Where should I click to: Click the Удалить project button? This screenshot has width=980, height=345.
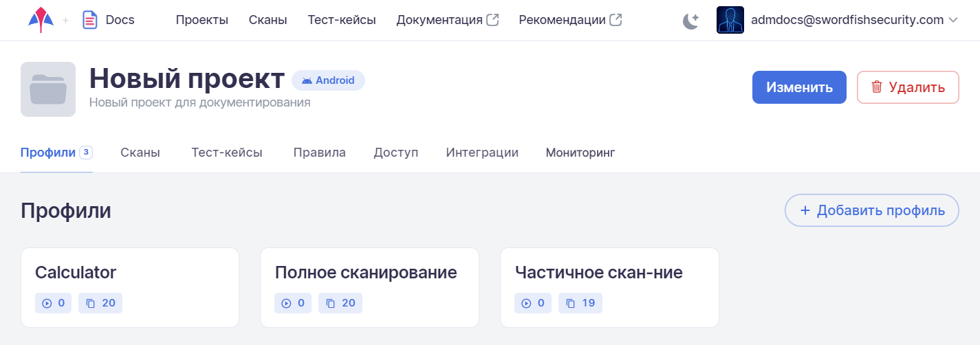pos(908,87)
